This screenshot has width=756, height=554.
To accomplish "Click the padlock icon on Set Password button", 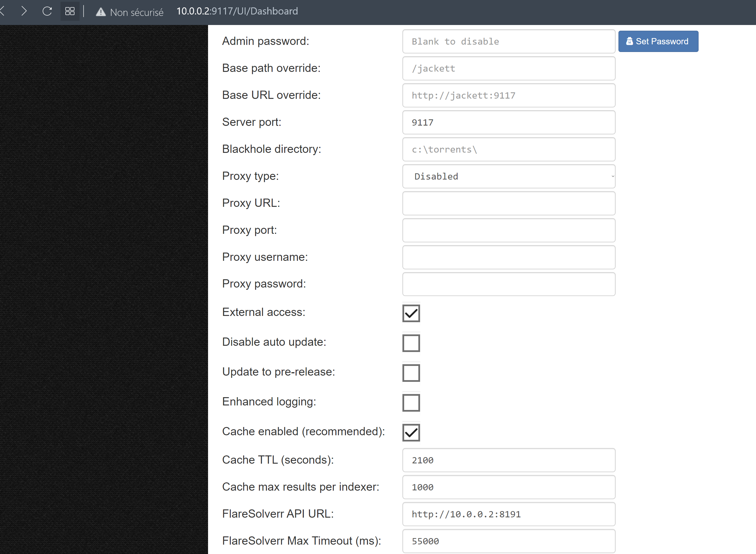I will pyautogui.click(x=630, y=41).
